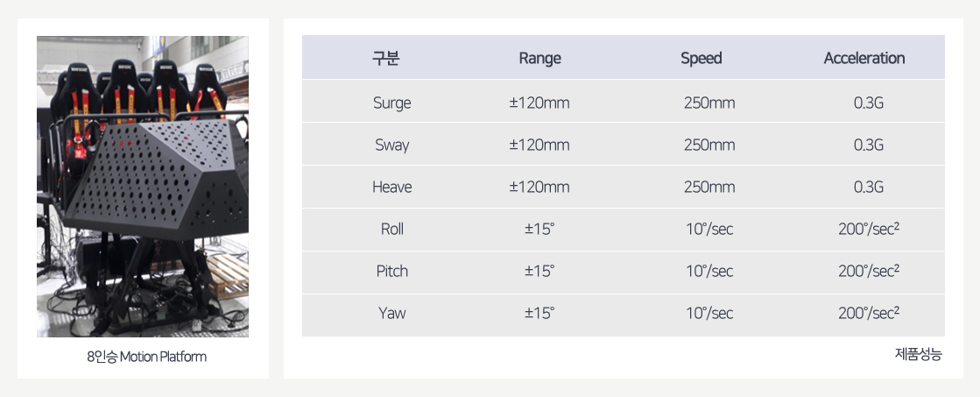This screenshot has width=980, height=397.
Task: Click the '제품성능' table caption
Action: [919, 354]
